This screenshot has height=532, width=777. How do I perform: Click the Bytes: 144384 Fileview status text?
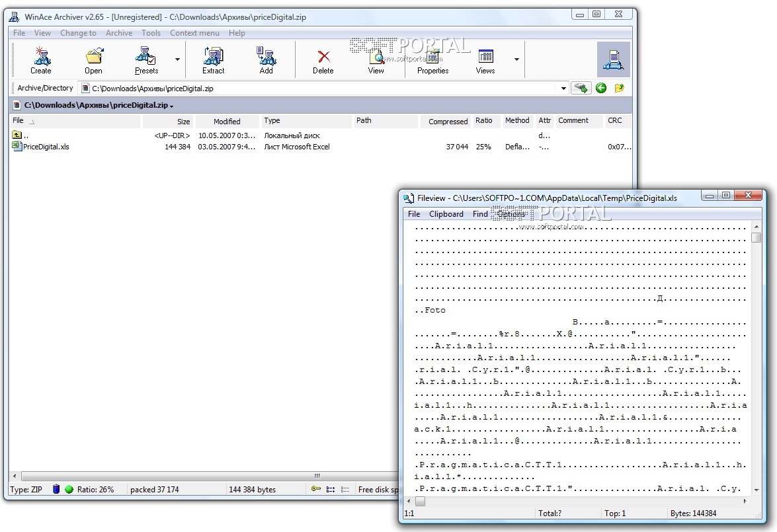click(x=693, y=513)
